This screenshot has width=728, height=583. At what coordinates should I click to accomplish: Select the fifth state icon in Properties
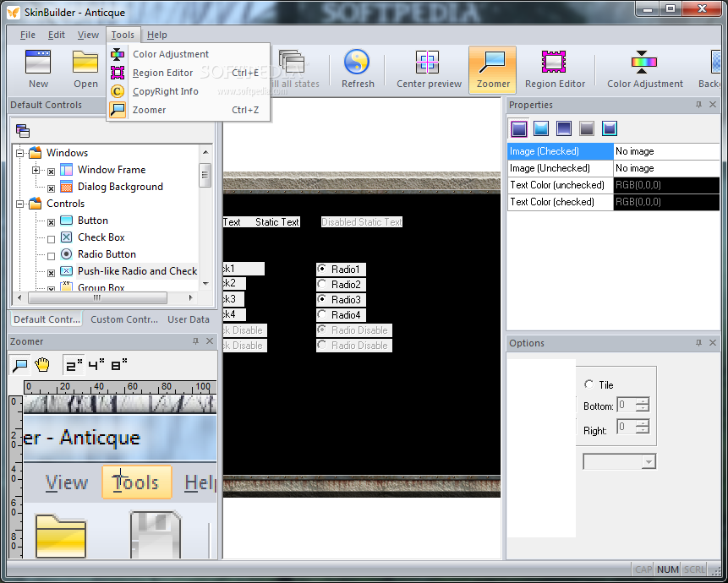pyautogui.click(x=610, y=128)
